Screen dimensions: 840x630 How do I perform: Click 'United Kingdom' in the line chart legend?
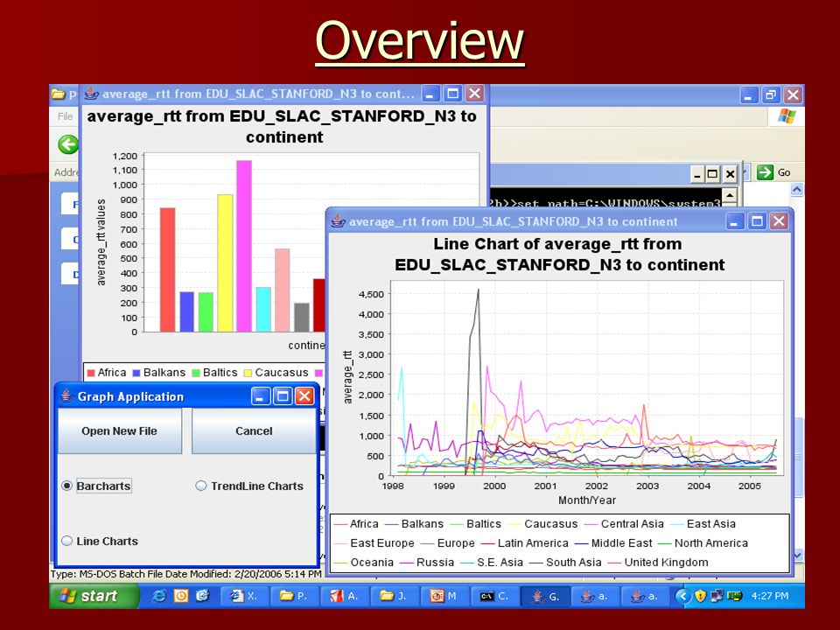pyautogui.click(x=667, y=563)
